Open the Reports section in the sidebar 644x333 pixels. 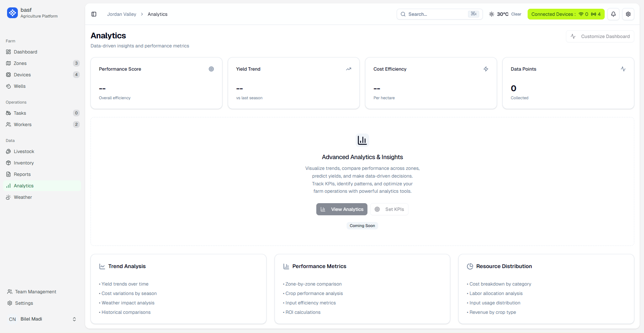[22, 174]
